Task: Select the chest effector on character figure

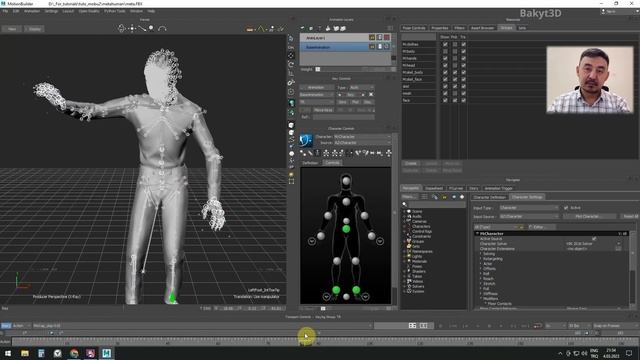Action: pos(346,201)
